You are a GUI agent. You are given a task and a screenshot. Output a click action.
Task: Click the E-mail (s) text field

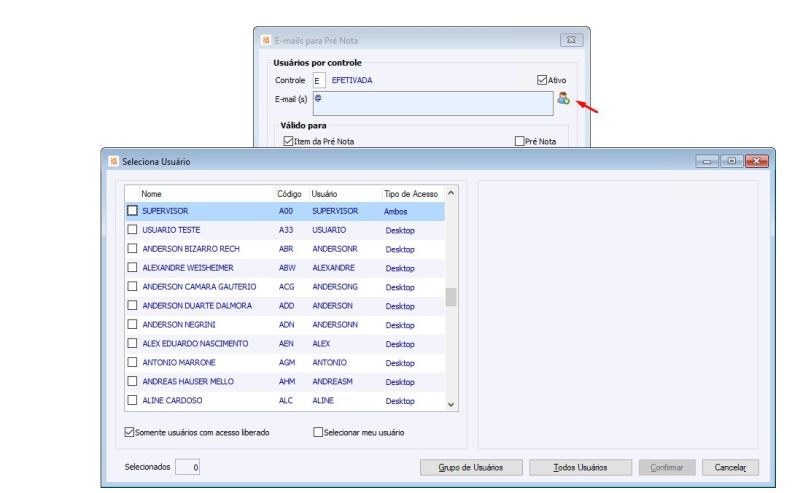click(433, 103)
